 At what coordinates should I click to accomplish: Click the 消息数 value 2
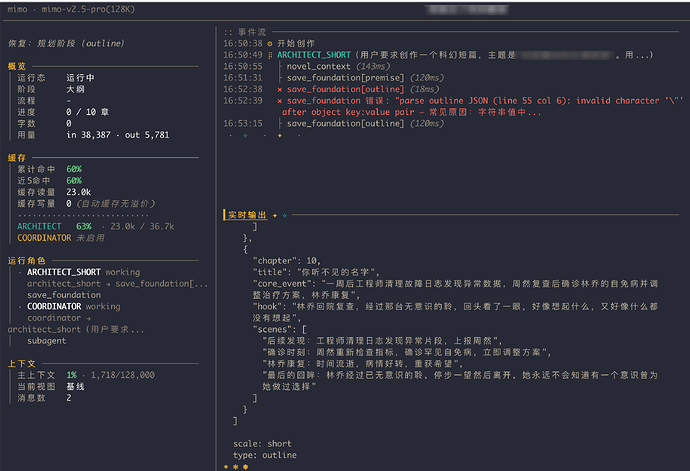69,398
